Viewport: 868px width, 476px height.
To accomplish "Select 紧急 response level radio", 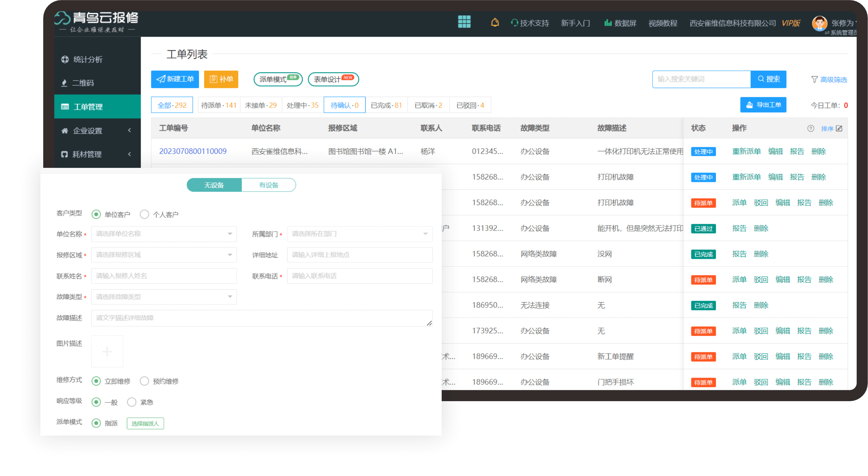I will pos(132,402).
